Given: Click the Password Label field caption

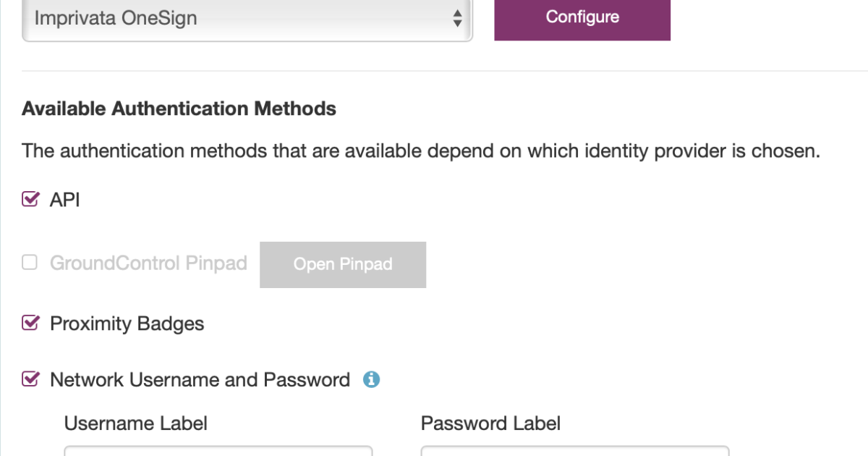Looking at the screenshot, I should click(x=490, y=423).
